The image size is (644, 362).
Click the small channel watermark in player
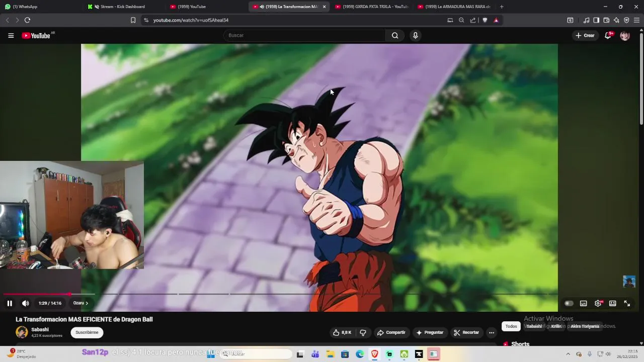pyautogui.click(x=629, y=281)
